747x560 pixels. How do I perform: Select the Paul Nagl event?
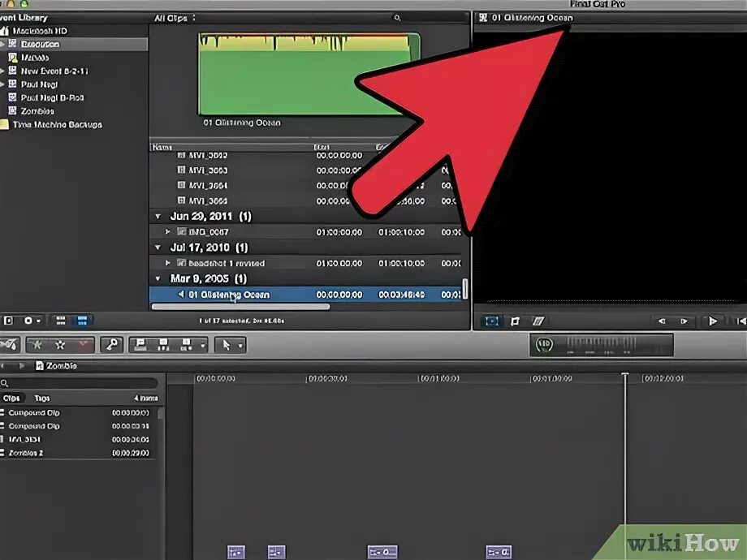(x=39, y=84)
